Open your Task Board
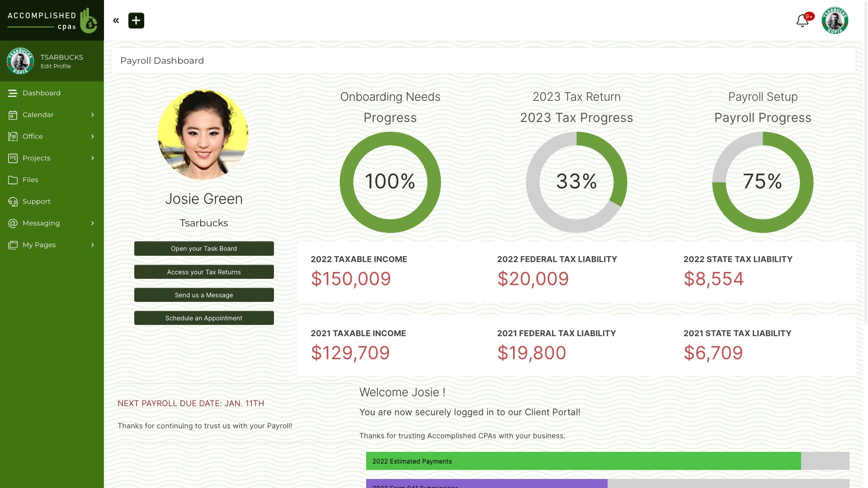Image resolution: width=868 pixels, height=488 pixels. (204, 249)
